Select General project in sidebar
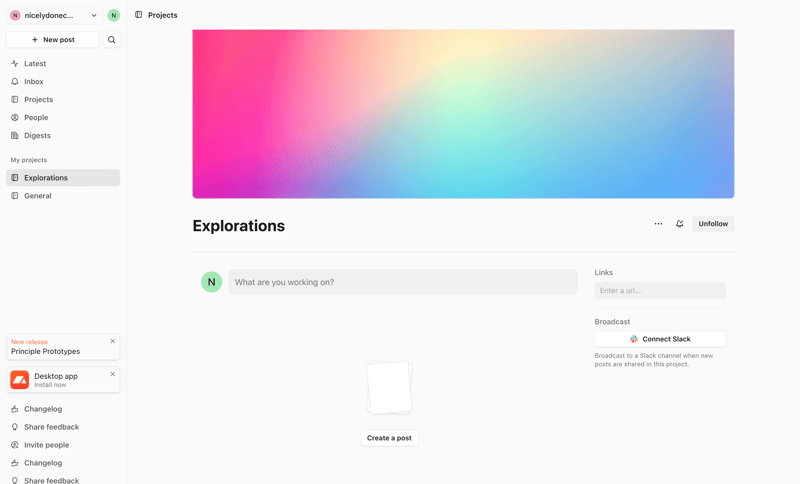 click(63, 196)
